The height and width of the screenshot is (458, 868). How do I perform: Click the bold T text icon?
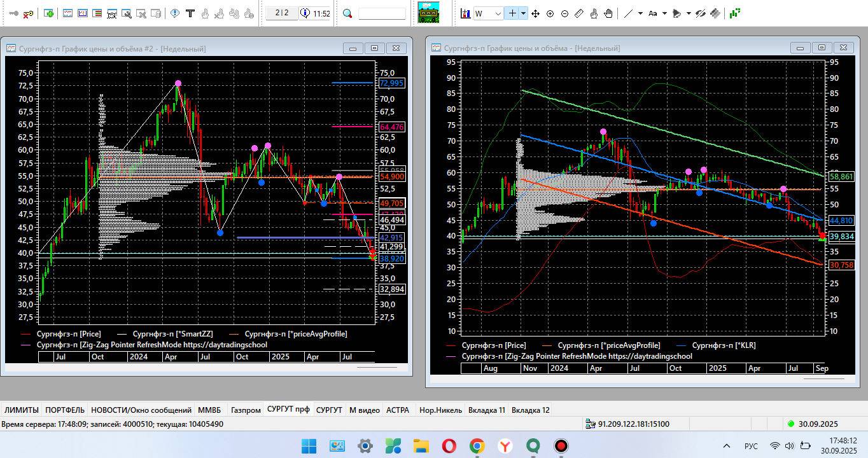tap(190, 13)
